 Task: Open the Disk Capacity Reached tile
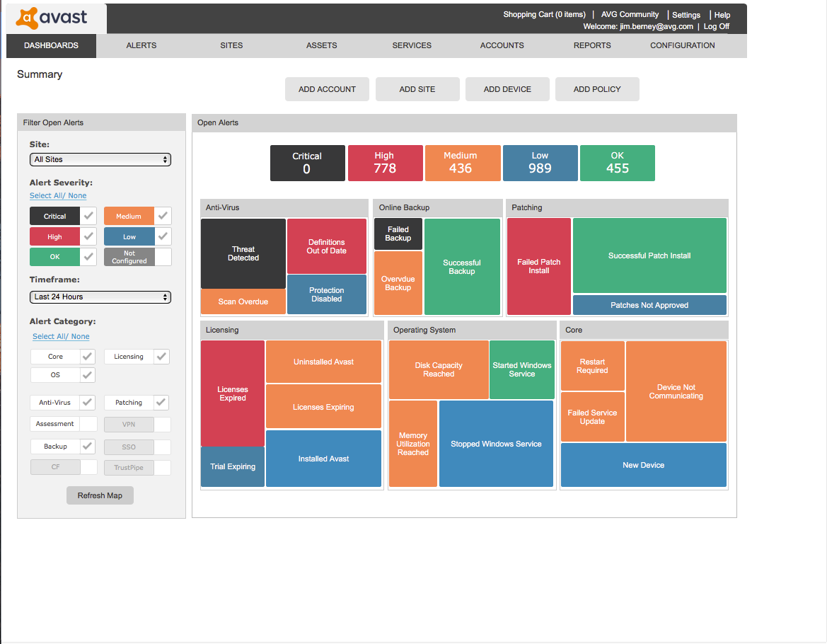(x=439, y=369)
